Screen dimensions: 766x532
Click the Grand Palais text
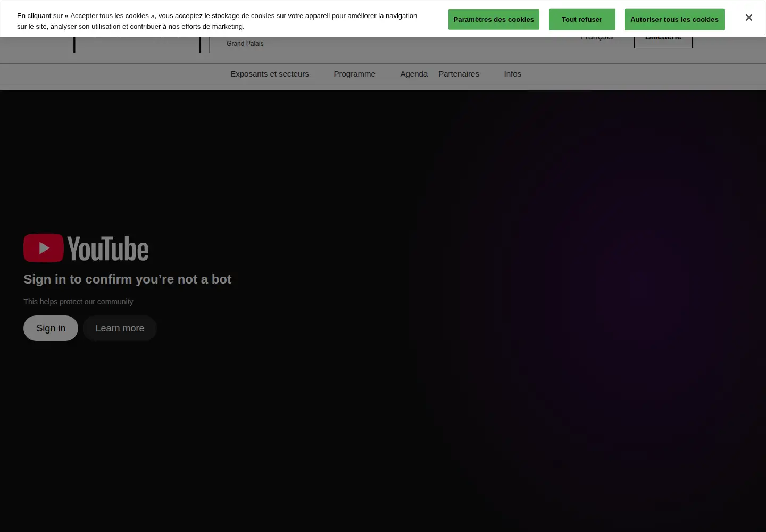click(x=245, y=44)
